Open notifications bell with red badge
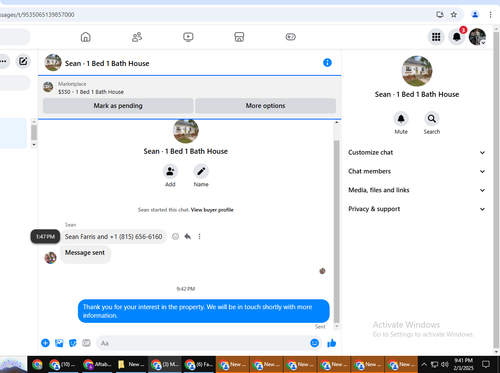This screenshot has height=373, width=500. tap(457, 37)
